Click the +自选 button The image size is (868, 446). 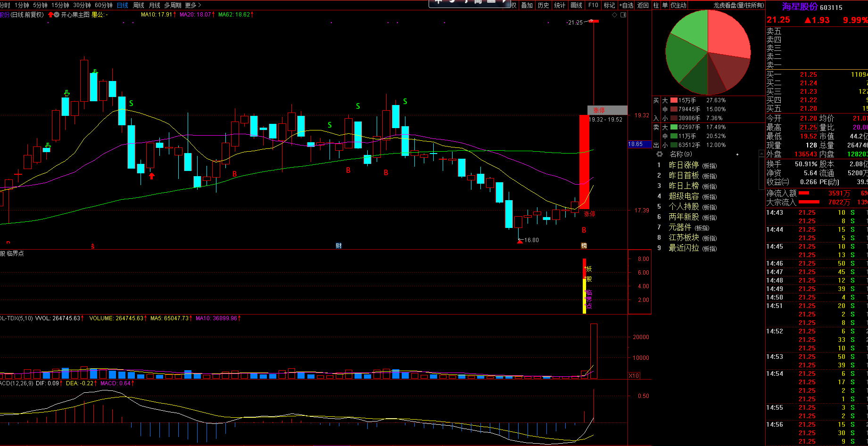coord(626,5)
